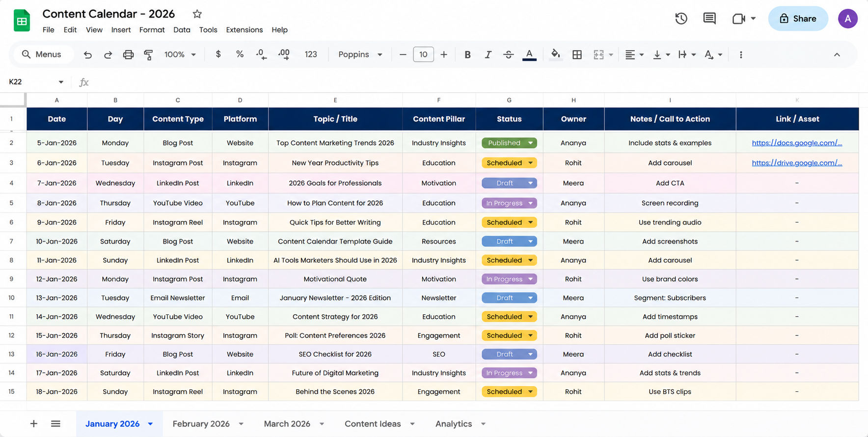Click the Name box showing K22
The width and height of the screenshot is (868, 437).
pyautogui.click(x=36, y=82)
